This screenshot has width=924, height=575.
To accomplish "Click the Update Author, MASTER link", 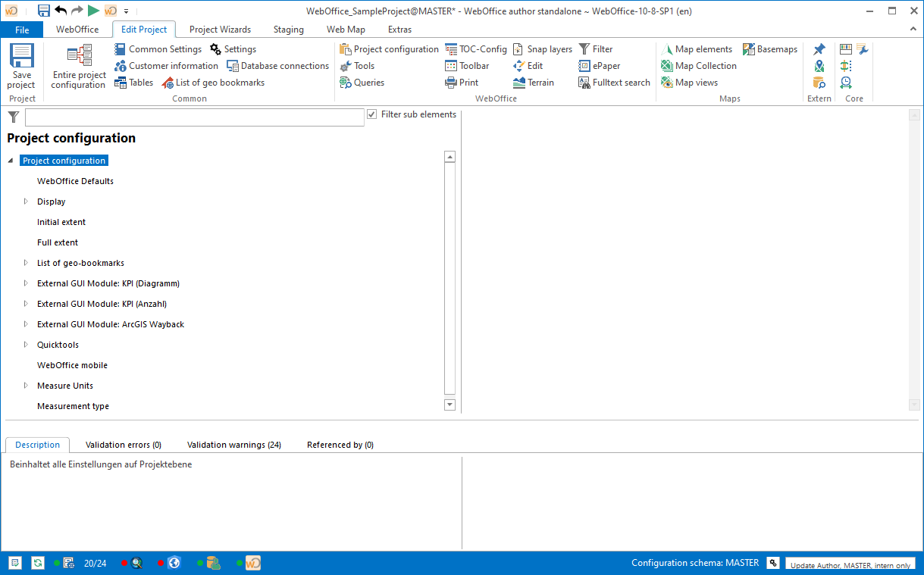I will 849,565.
